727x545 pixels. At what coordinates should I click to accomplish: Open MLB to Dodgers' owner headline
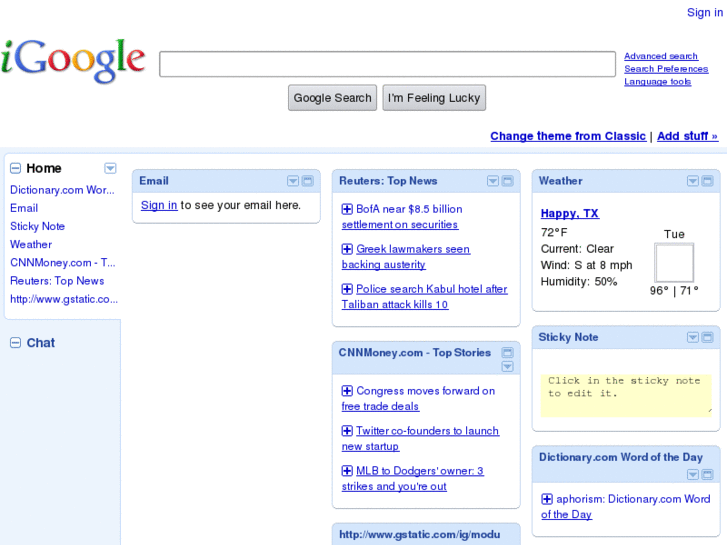point(413,478)
